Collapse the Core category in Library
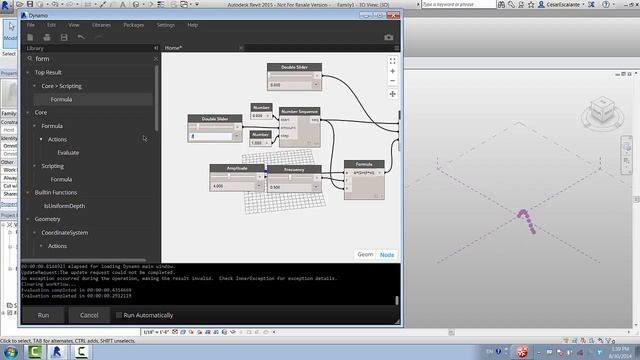Viewport: 640px width, 360px height. pyautogui.click(x=28, y=112)
